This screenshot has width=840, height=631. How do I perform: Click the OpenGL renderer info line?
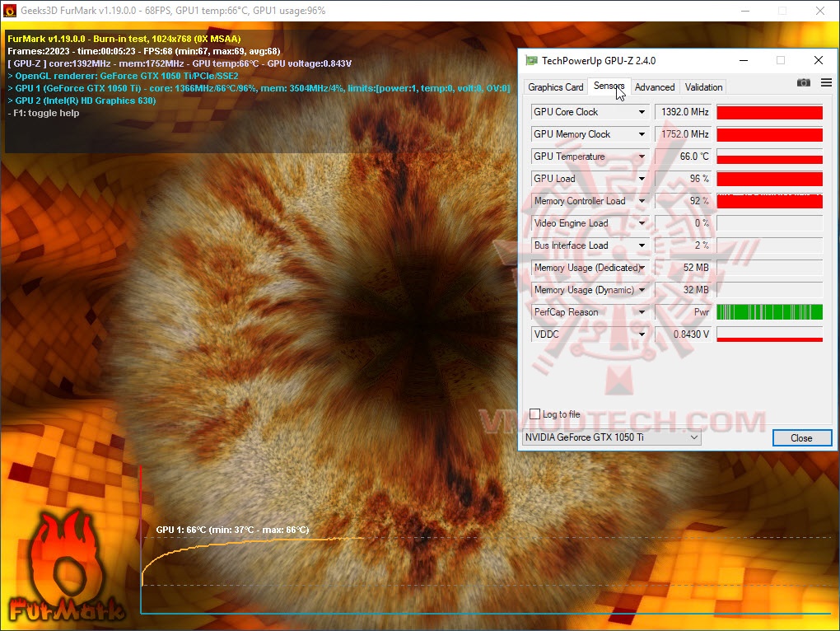point(123,76)
